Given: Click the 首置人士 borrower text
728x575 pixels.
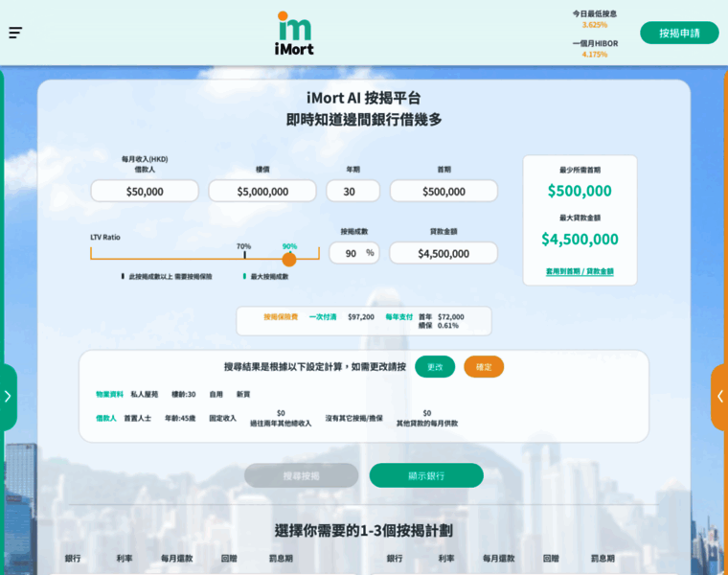Looking at the screenshot, I should pyautogui.click(x=137, y=419).
